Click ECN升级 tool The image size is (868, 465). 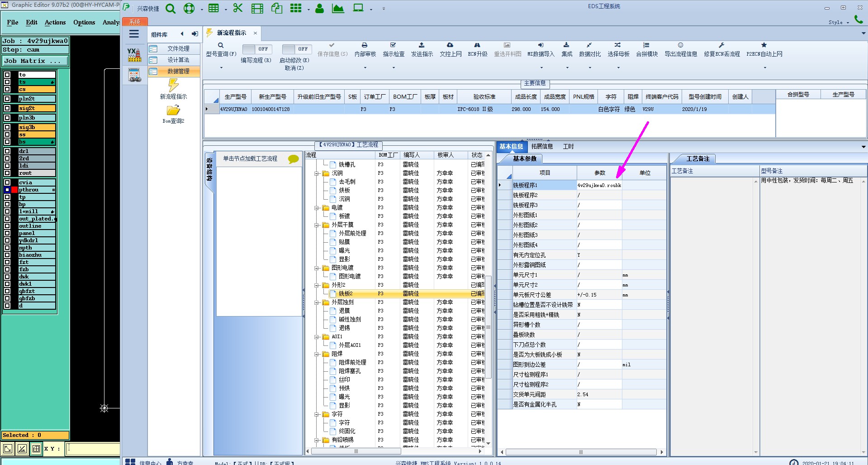[477, 50]
